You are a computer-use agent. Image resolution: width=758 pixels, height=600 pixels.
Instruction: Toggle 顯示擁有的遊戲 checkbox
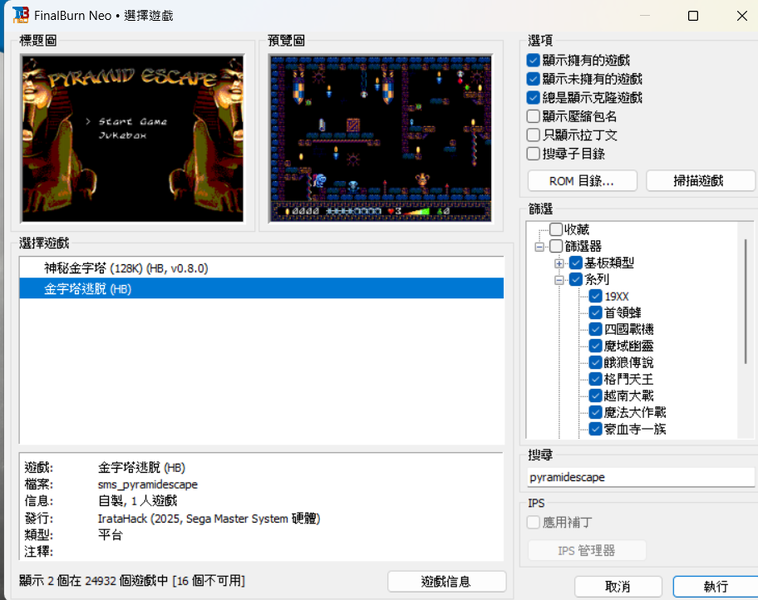coord(533,60)
